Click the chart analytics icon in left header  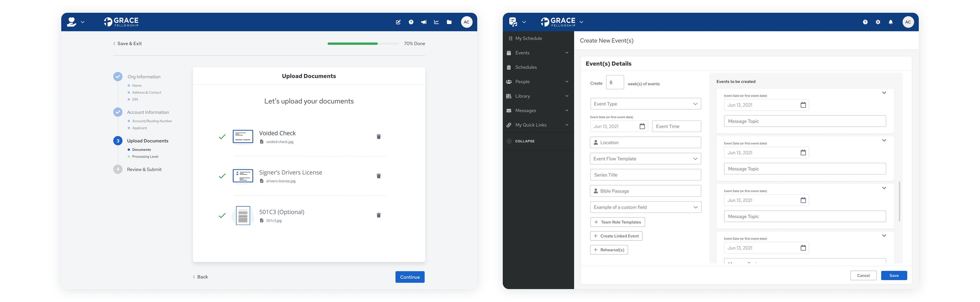pos(436,22)
